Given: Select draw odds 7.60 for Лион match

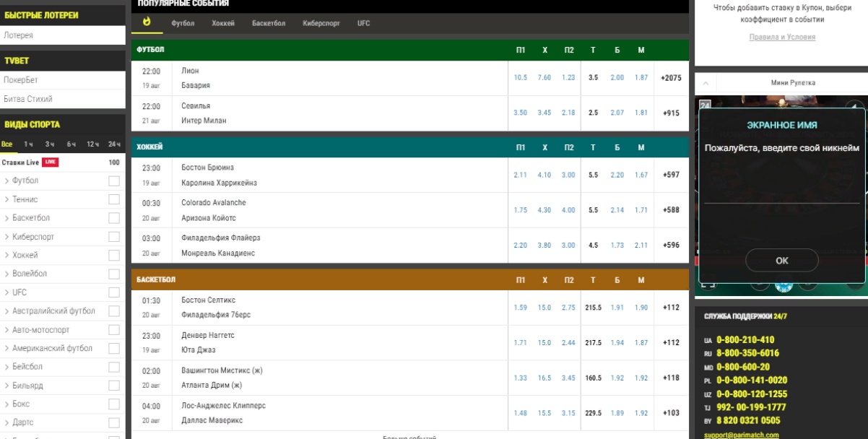Looking at the screenshot, I should [544, 78].
